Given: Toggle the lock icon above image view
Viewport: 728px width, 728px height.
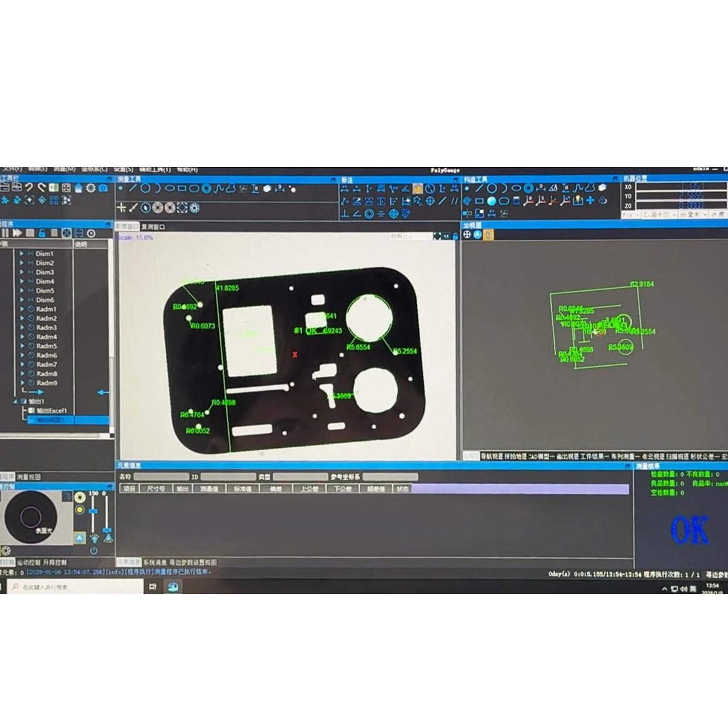Looking at the screenshot, I should coord(455,236).
